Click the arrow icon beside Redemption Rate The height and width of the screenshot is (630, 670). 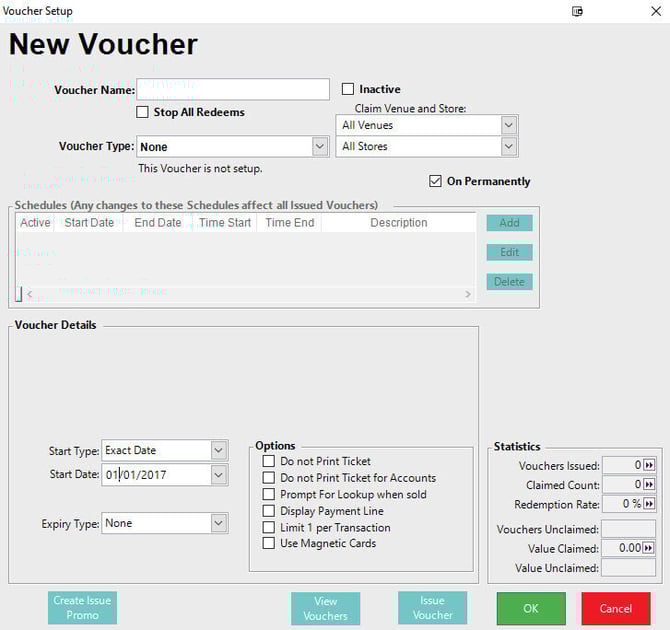pyautogui.click(x=649, y=504)
